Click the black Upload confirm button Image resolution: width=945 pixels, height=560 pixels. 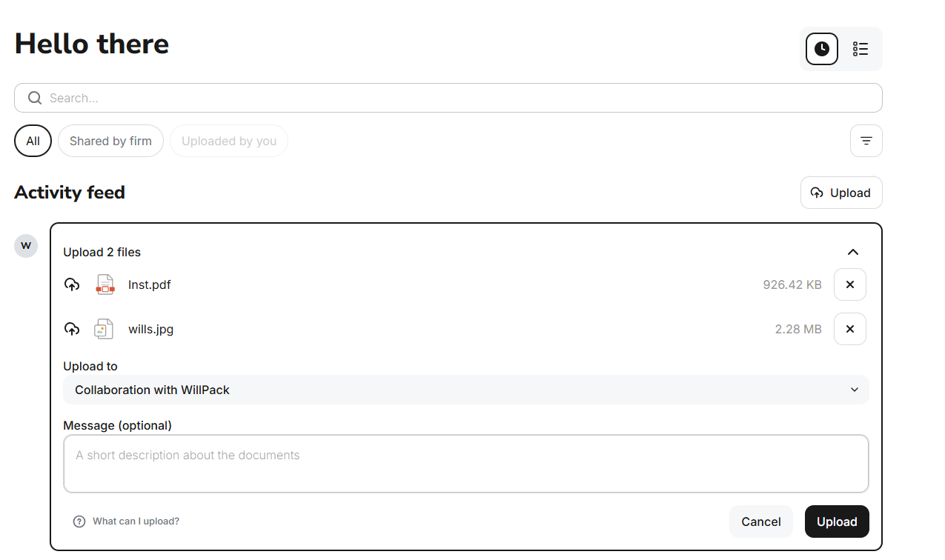pyautogui.click(x=837, y=521)
